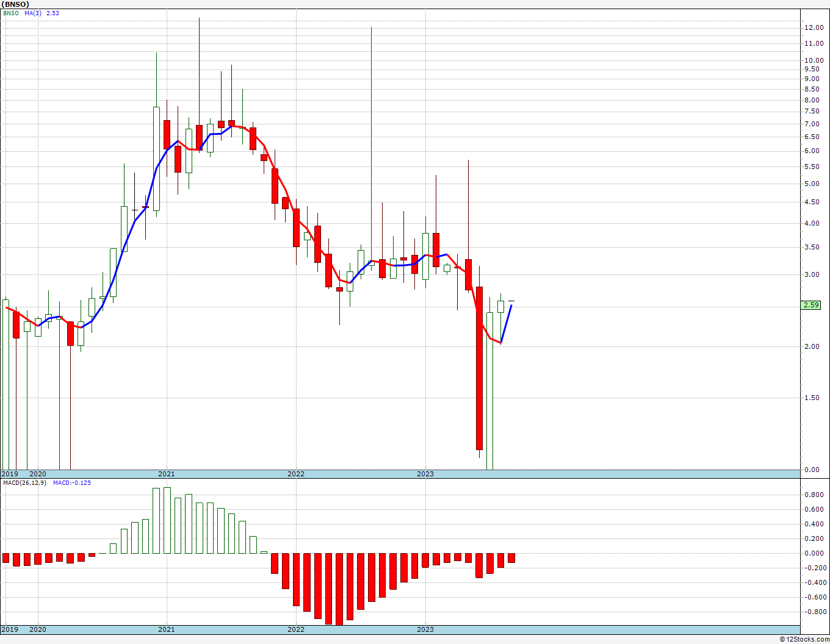Select 2020 on the MACD panel time axis
The height and width of the screenshot is (644, 830).
click(38, 629)
